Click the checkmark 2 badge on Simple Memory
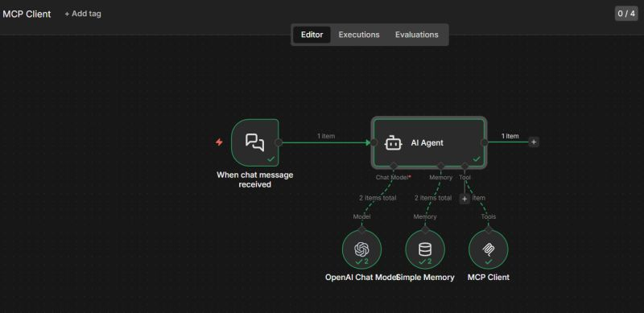The image size is (644, 313). click(x=425, y=262)
